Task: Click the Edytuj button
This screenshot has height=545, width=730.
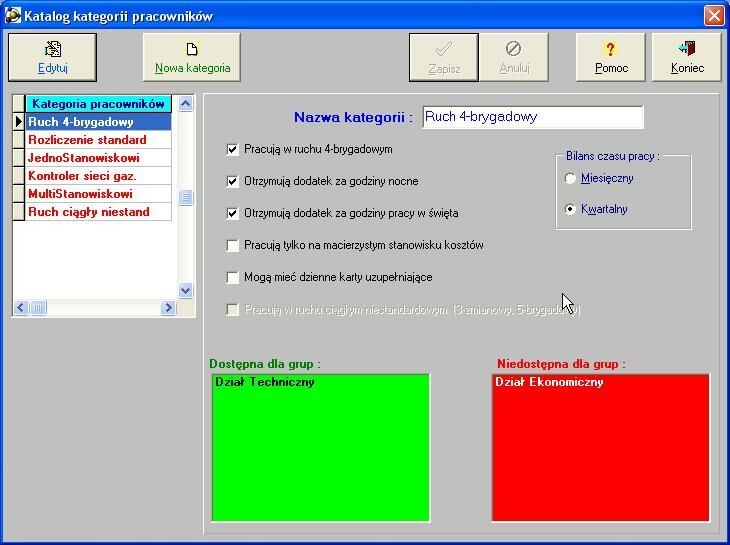Action: click(x=52, y=57)
